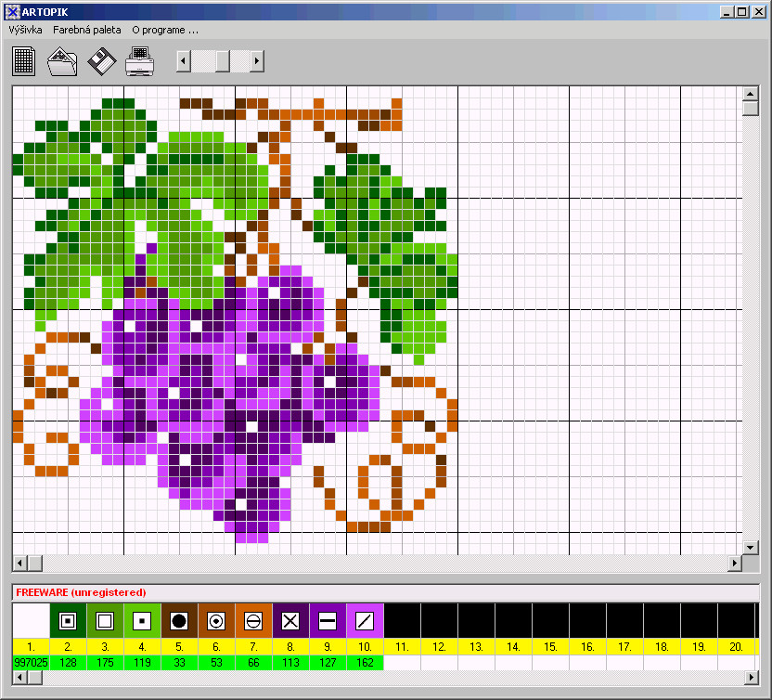Select empty black swatch number 11
This screenshot has width=772, height=700.
click(402, 621)
